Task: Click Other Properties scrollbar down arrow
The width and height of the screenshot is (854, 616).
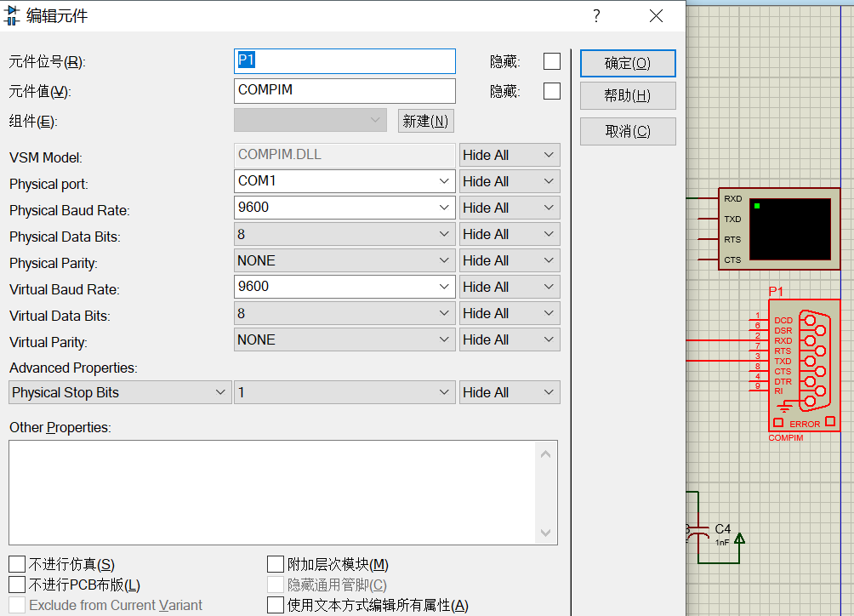Action: point(546,532)
